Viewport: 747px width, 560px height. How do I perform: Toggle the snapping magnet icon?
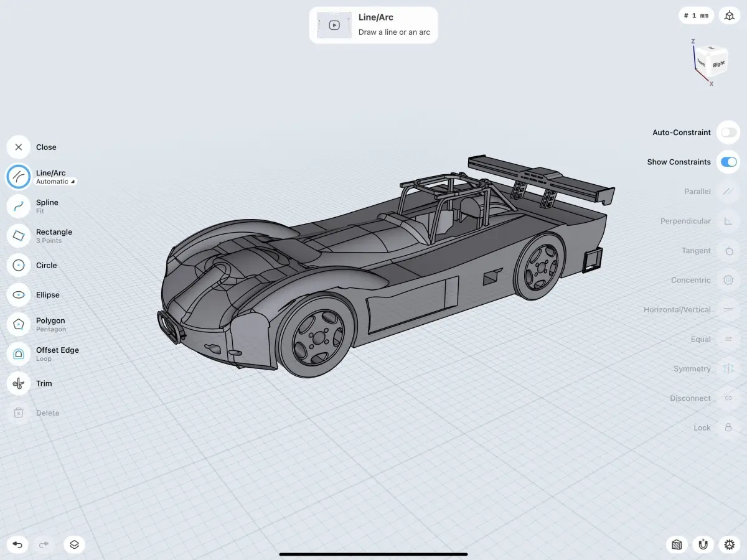703,545
